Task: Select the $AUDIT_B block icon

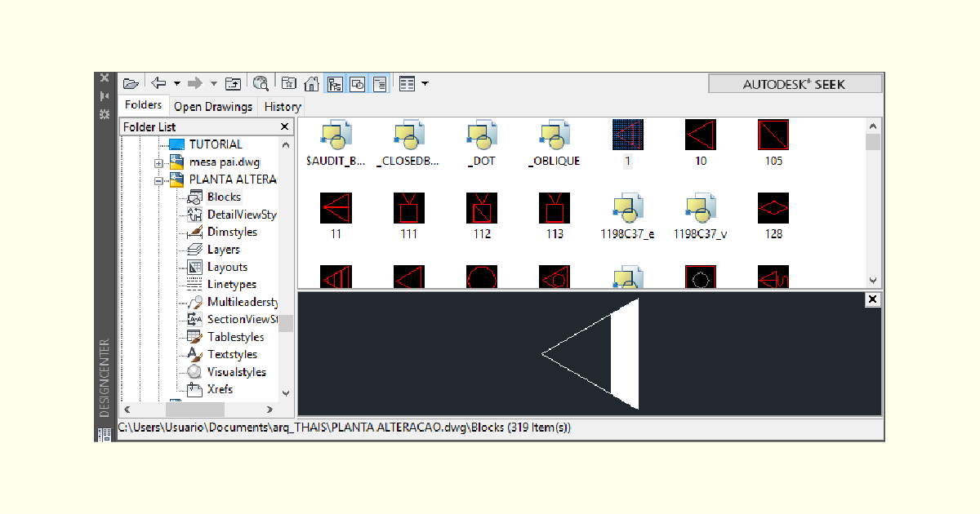Action: point(336,135)
